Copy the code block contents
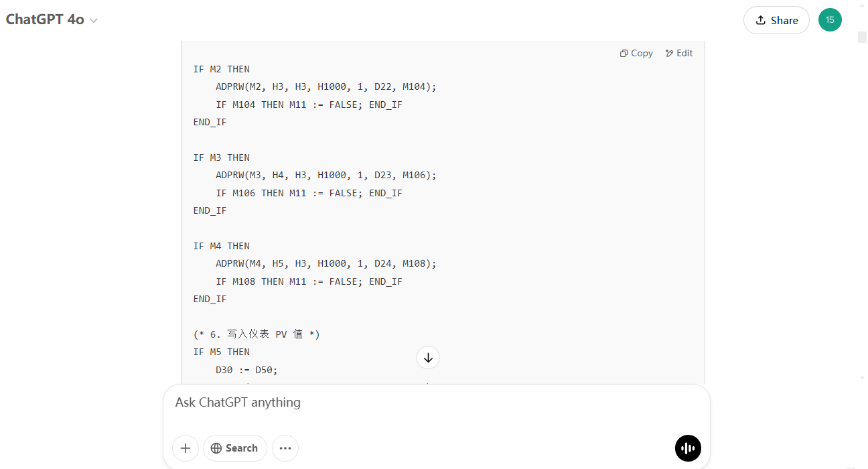 (x=636, y=54)
